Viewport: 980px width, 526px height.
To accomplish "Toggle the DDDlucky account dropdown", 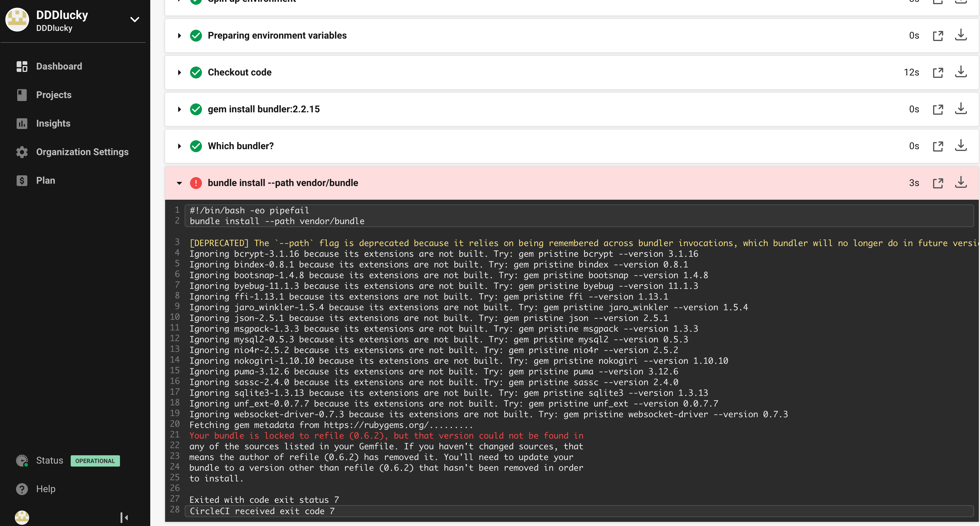I will click(x=135, y=19).
